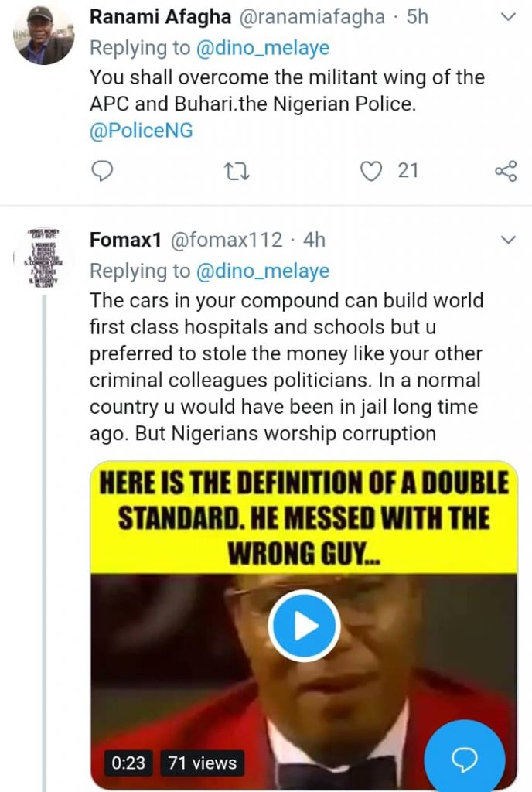Open @dino_melaye link in Fomax1's reply
The width and height of the screenshot is (532, 792).
point(263,271)
